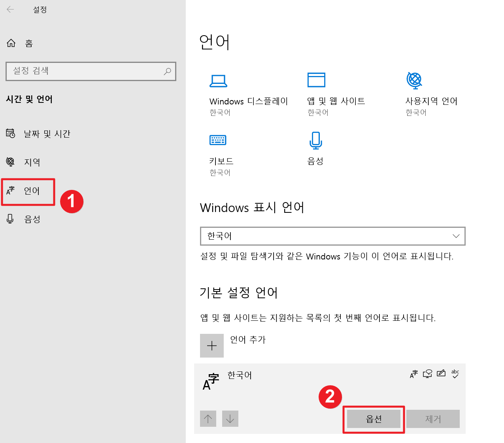
Task: Click the text-to-speech feature icon
Action: click(x=427, y=374)
